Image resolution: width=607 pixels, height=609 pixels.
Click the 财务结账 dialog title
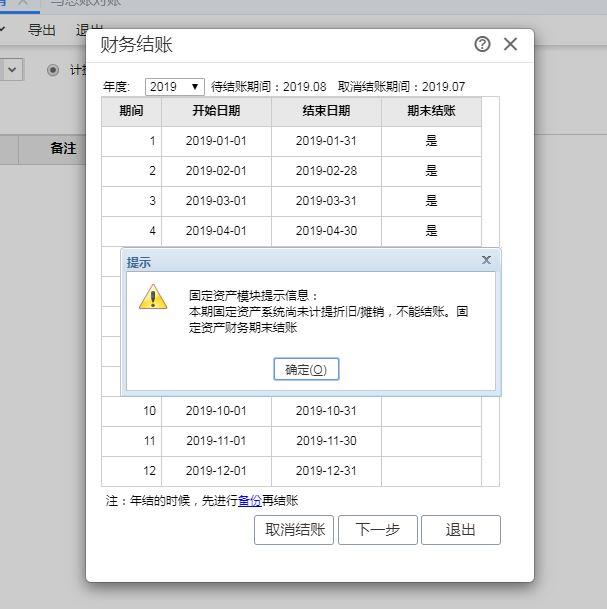[136, 44]
